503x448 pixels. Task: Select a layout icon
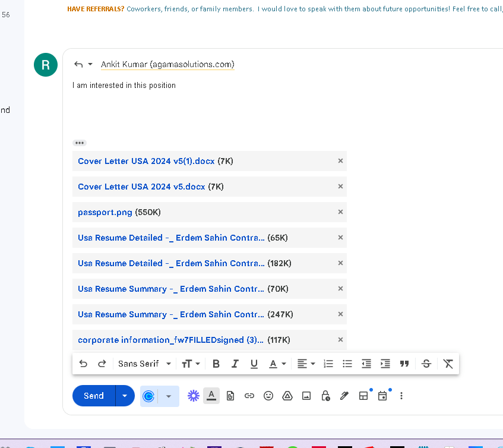pos(363,396)
